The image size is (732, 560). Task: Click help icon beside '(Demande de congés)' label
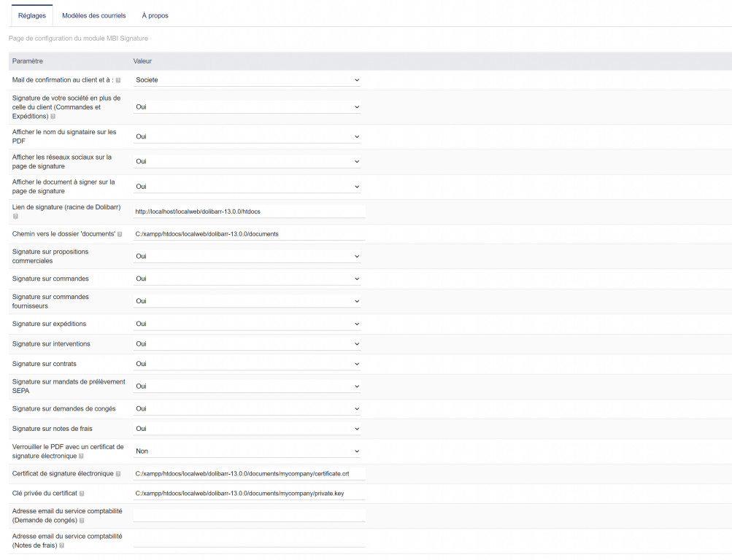[x=82, y=521]
